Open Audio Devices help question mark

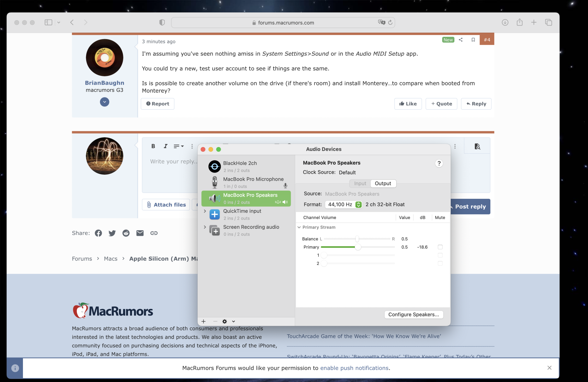pos(439,164)
